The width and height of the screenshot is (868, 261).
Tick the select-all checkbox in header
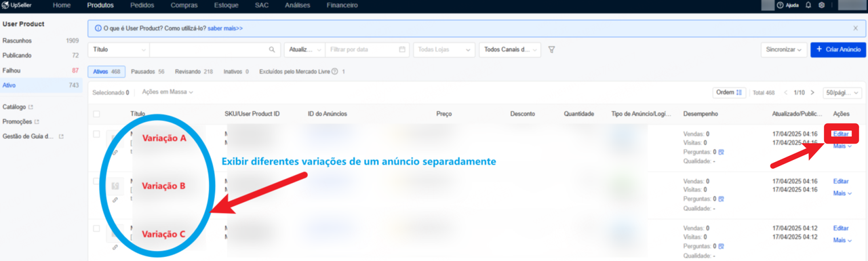[96, 114]
